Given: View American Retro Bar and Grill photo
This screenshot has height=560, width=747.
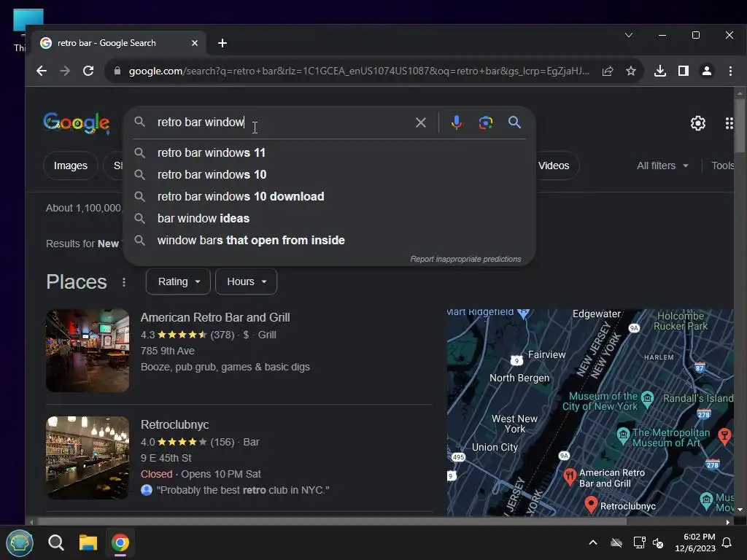Looking at the screenshot, I should pos(88,351).
